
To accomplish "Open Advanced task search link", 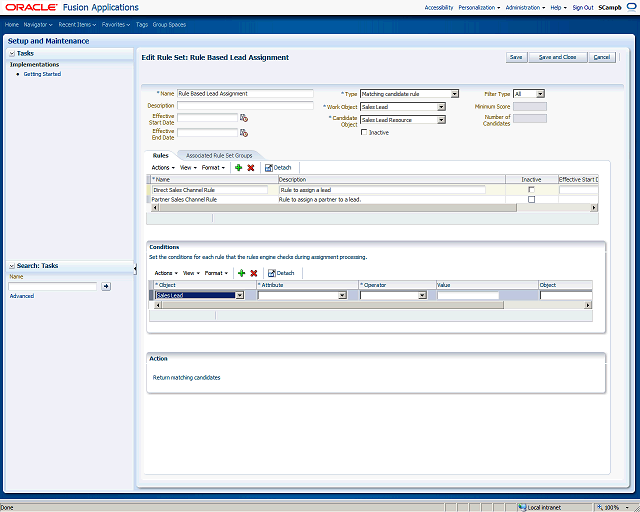I will click(x=22, y=296).
